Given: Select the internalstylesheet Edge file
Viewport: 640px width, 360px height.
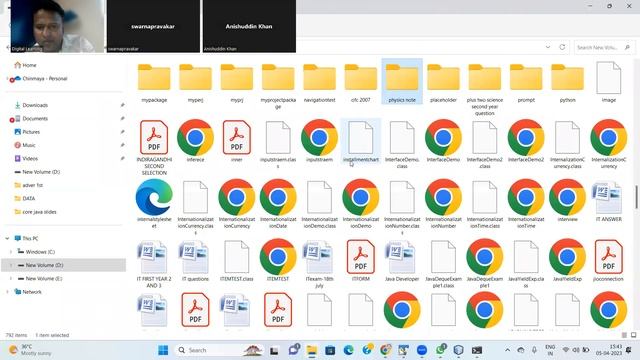Looking at the screenshot, I should (x=154, y=203).
